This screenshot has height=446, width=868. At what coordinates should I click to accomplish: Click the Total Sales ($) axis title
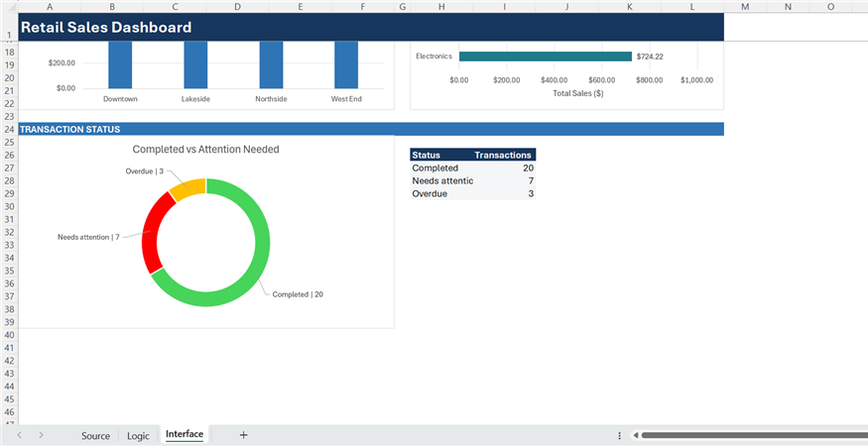pyautogui.click(x=578, y=93)
